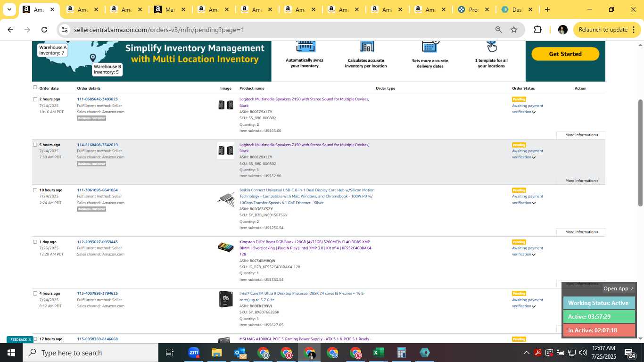This screenshot has width=644, height=362.
Task: Expand payment verification for order 113-4037893-3794625
Action: (534, 306)
